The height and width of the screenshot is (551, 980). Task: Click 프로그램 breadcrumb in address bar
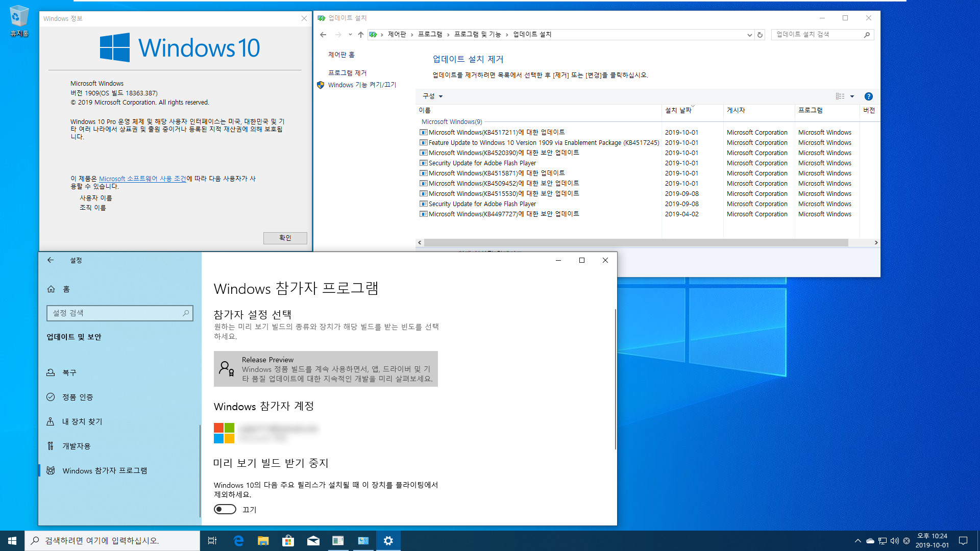(430, 34)
